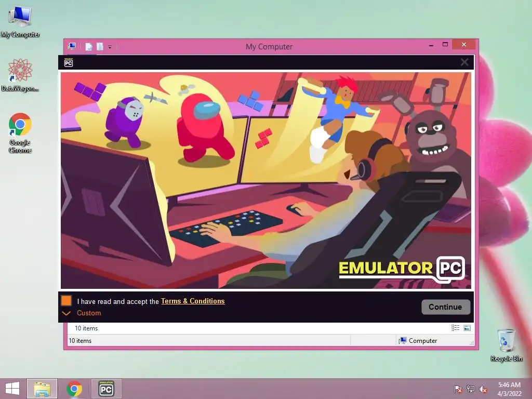Image resolution: width=532 pixels, height=399 pixels.
Task: Open the Terms & Conditions link
Action: [x=193, y=301]
